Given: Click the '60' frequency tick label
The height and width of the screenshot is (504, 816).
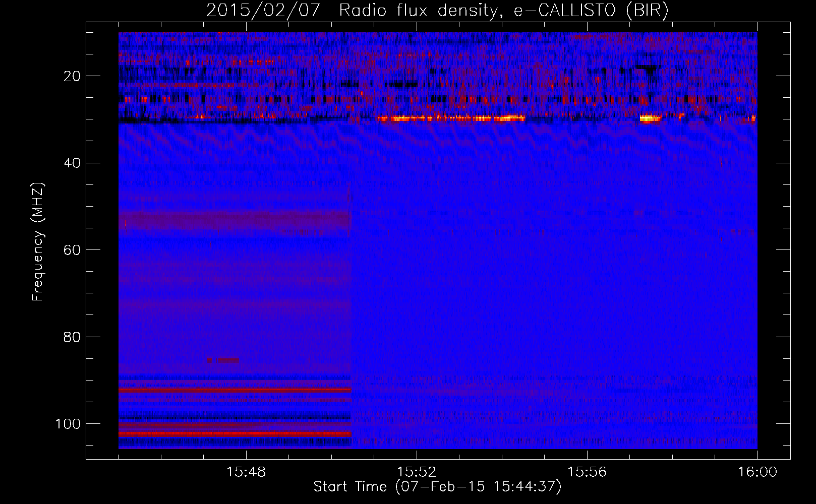Looking at the screenshot, I should 72,250.
